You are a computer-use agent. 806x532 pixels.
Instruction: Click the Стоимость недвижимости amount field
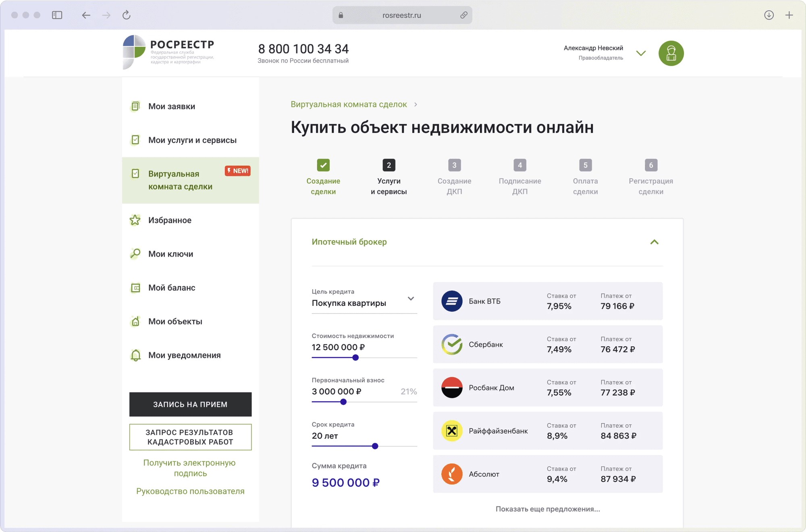(339, 347)
